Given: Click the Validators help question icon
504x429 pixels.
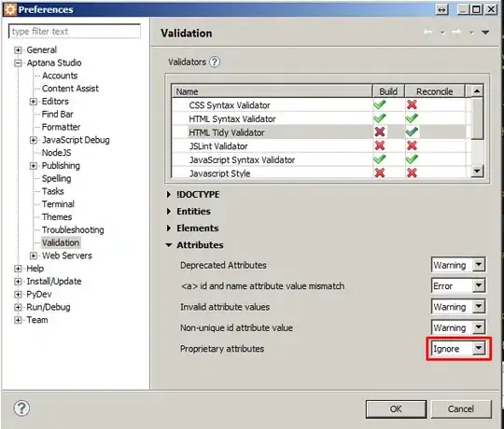Looking at the screenshot, I should point(215,62).
